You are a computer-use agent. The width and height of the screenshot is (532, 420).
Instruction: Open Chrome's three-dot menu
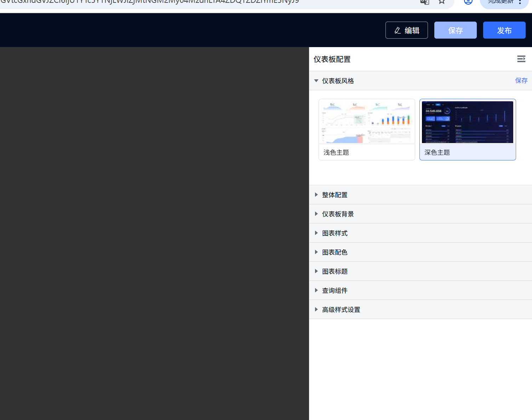520,2
